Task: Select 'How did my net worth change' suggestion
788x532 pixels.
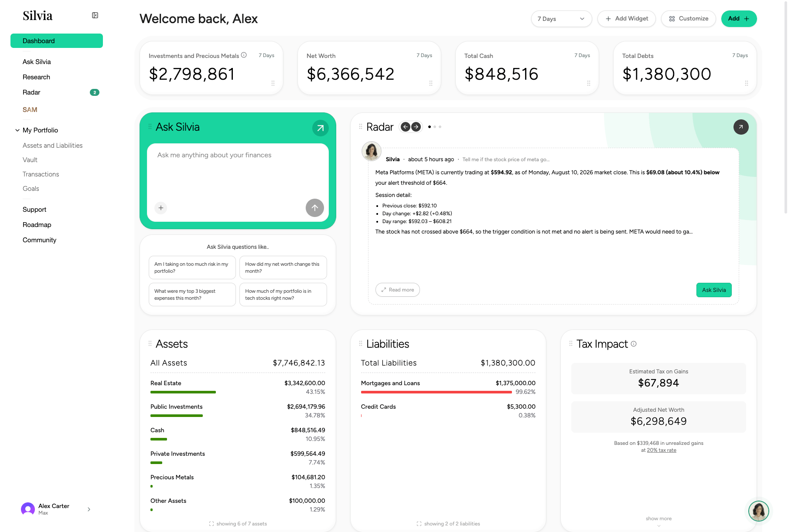Action: click(x=283, y=268)
